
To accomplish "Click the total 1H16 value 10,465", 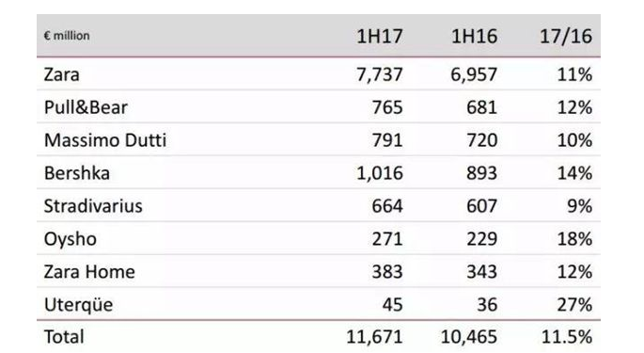I will click(x=469, y=337).
